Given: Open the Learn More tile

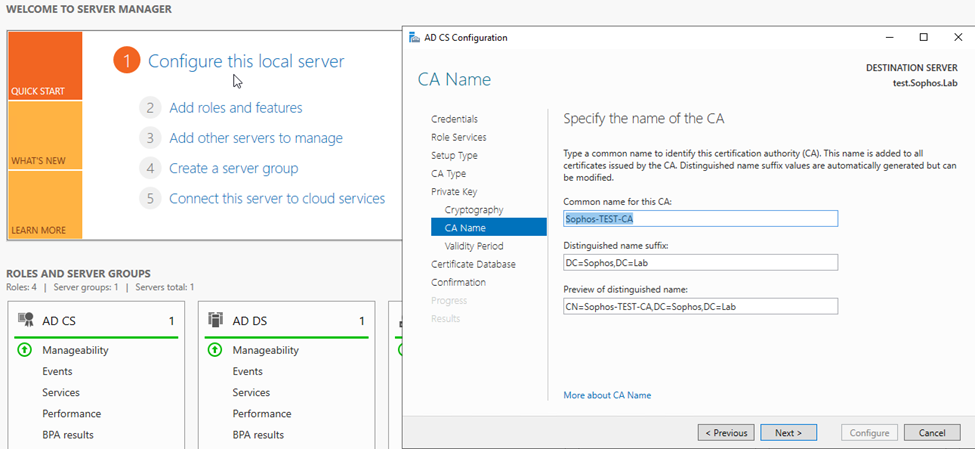Looking at the screenshot, I should pos(45,205).
